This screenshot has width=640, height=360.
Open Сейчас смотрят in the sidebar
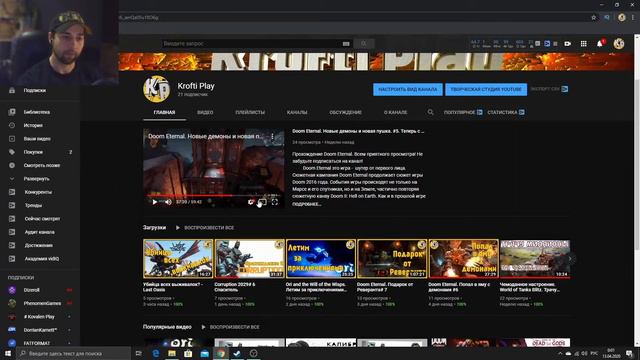coord(42,219)
